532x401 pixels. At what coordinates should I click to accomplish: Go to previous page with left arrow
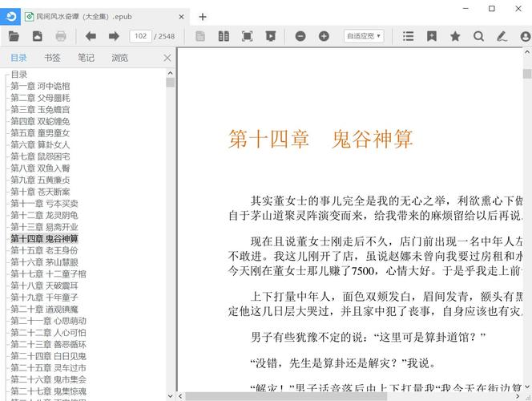click(x=91, y=36)
